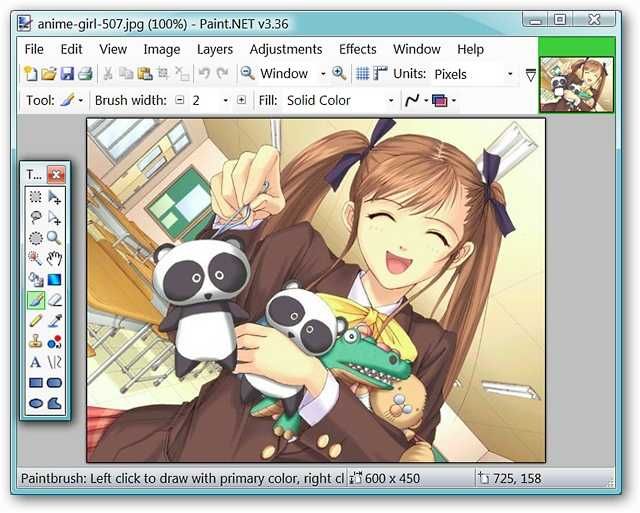Open the File menu
640x513 pixels.
coord(34,49)
